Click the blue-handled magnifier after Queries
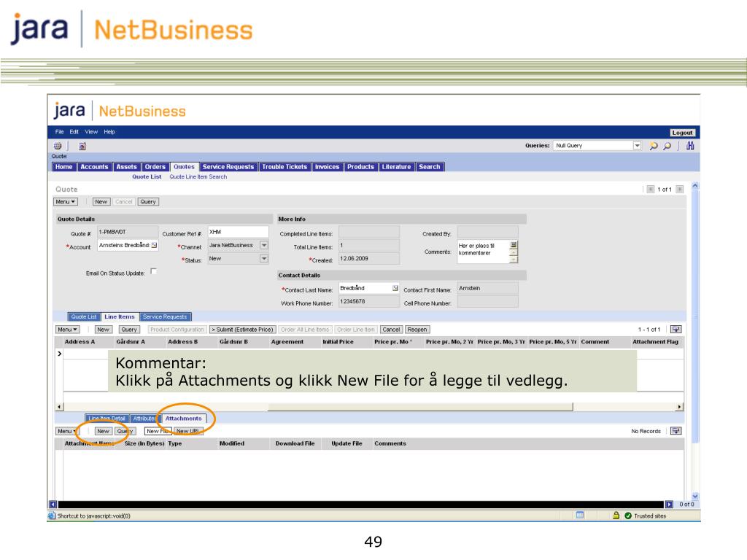 (667, 146)
